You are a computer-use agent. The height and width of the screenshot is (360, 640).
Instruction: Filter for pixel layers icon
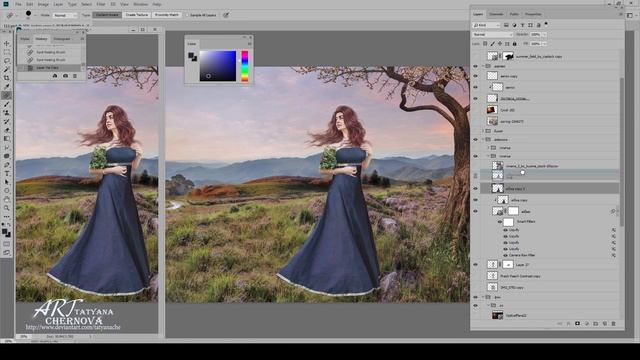pyautogui.click(x=506, y=25)
